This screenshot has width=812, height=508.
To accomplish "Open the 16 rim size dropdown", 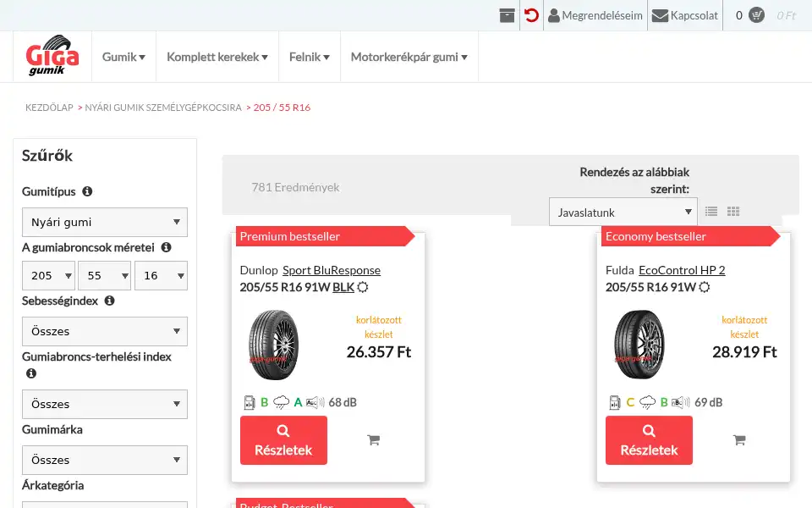I will click(x=161, y=275).
